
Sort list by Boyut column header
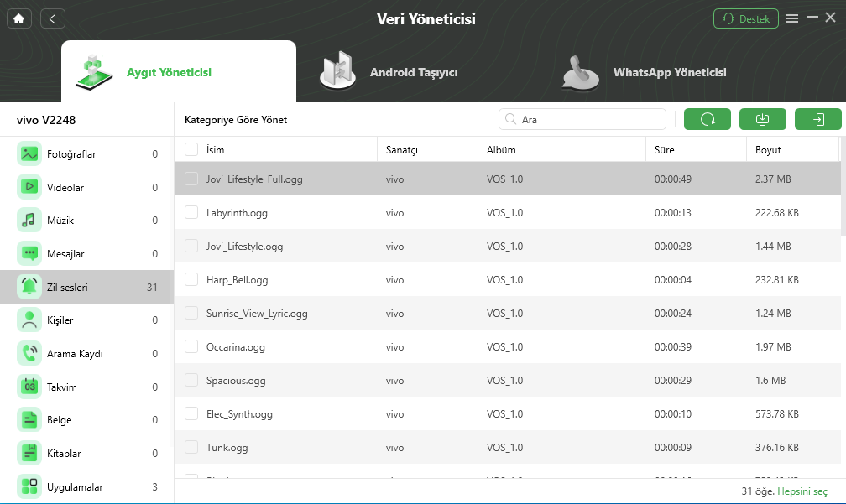[x=768, y=150]
